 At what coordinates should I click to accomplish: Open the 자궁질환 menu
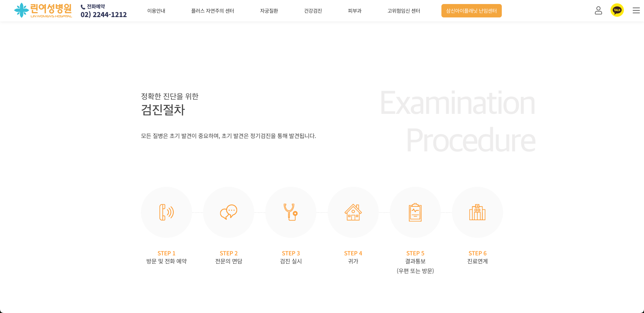pos(269,11)
